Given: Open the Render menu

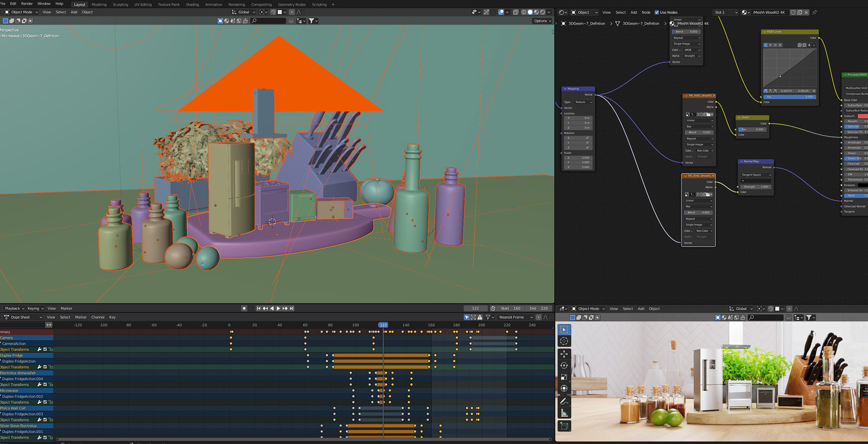Looking at the screenshot, I should point(27,4).
